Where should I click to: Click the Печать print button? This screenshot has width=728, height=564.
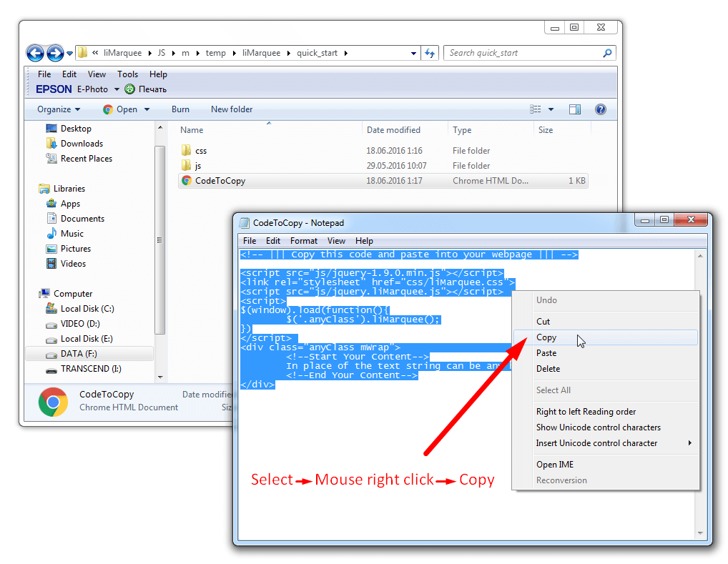(x=147, y=89)
